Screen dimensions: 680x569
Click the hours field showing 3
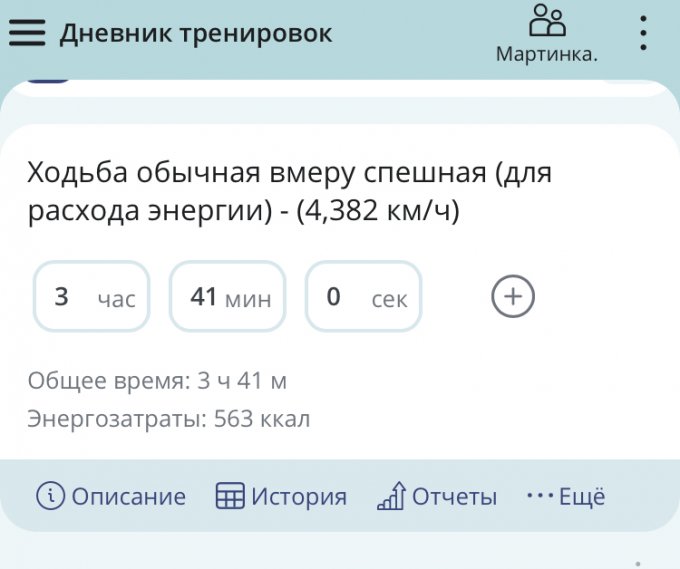click(91, 297)
